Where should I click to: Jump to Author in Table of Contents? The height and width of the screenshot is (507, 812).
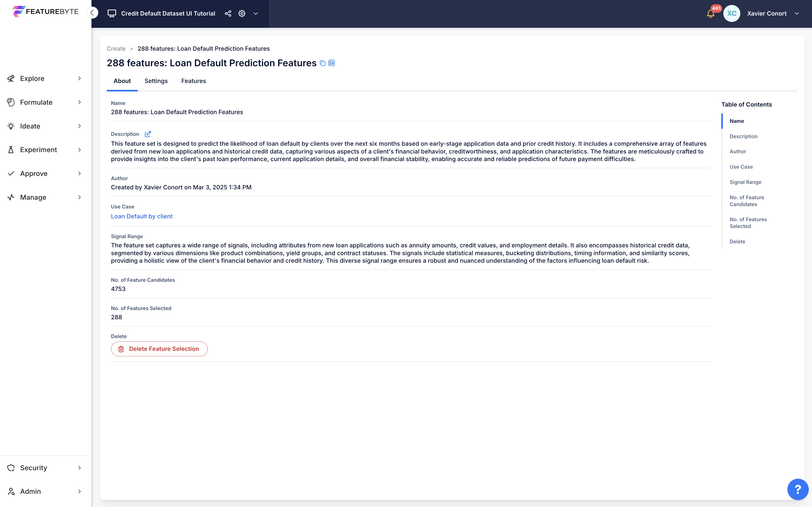tap(738, 152)
